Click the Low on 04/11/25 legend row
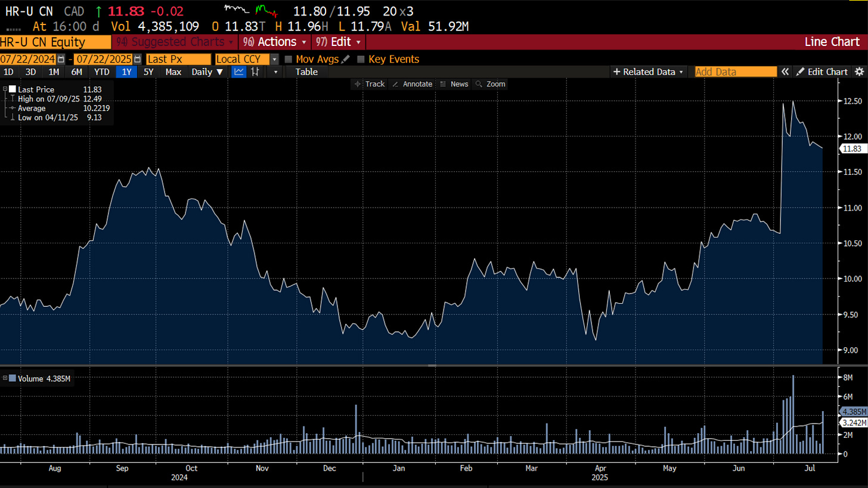The height and width of the screenshot is (488, 868). coord(54,118)
